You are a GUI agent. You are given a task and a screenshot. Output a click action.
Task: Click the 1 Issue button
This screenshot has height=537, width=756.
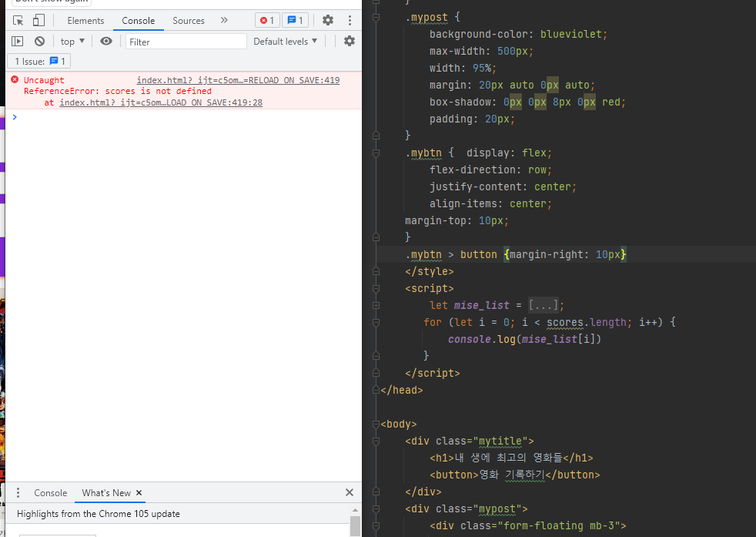tap(39, 62)
